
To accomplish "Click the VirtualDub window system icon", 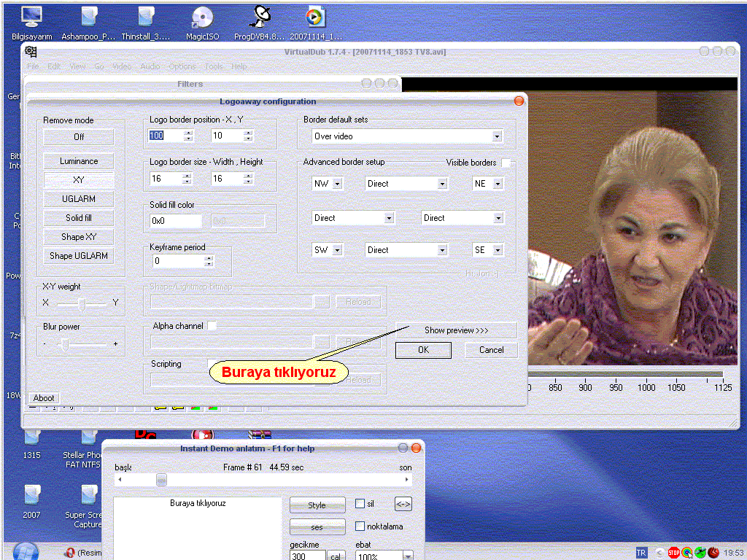I will coord(31,52).
